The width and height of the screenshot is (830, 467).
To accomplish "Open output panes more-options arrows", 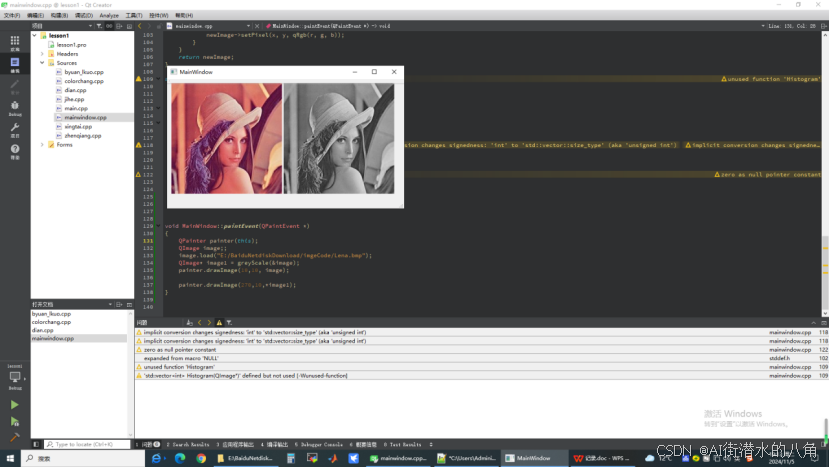I will (431, 444).
